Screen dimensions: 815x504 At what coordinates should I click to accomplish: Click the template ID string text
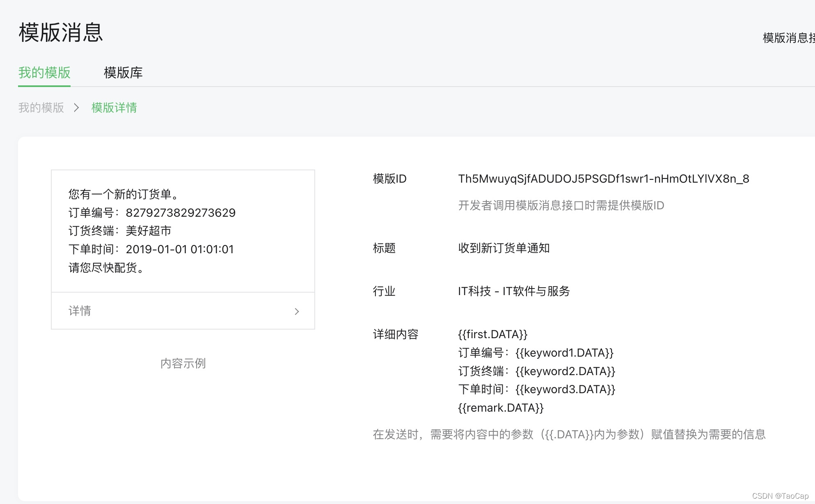[x=603, y=179]
